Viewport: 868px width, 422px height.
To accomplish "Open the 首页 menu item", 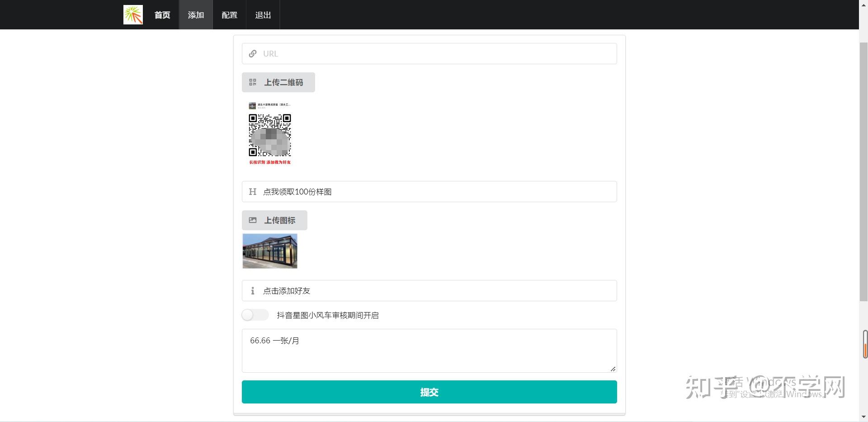I will [161, 14].
